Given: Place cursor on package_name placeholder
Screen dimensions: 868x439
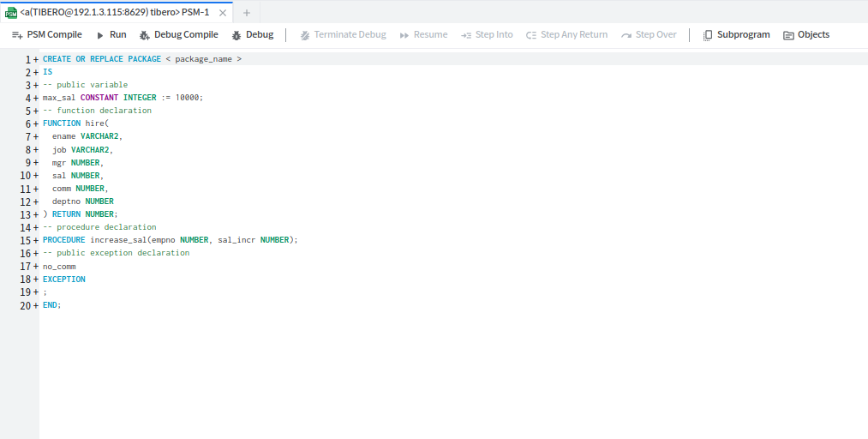Looking at the screenshot, I should point(204,59).
